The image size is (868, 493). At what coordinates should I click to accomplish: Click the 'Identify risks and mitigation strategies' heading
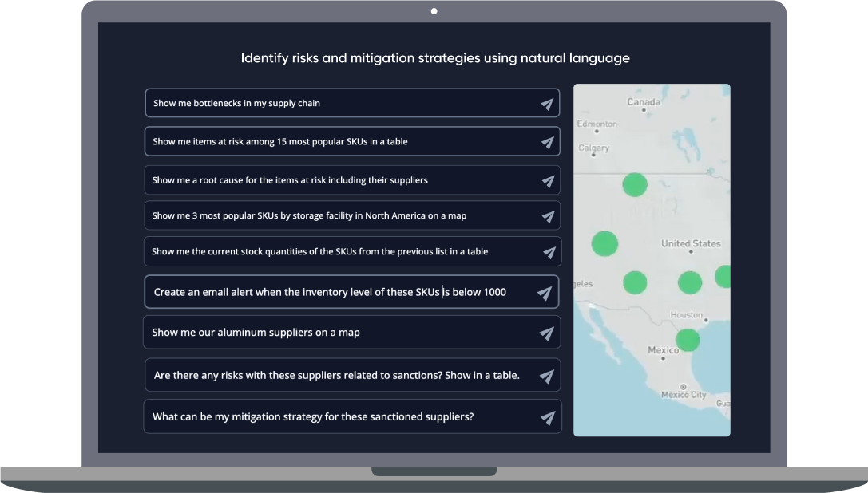click(x=435, y=58)
